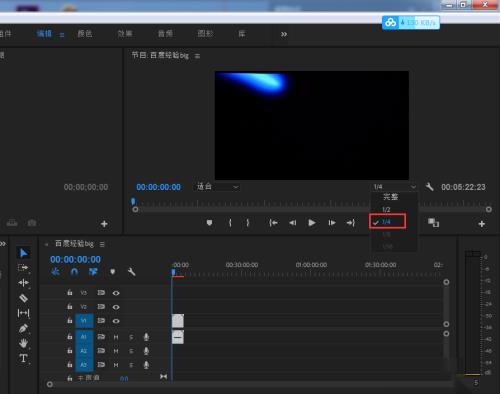Screen dimensions: 500x394
Task: Select the Type (T) tool
Action: [x=23, y=358]
